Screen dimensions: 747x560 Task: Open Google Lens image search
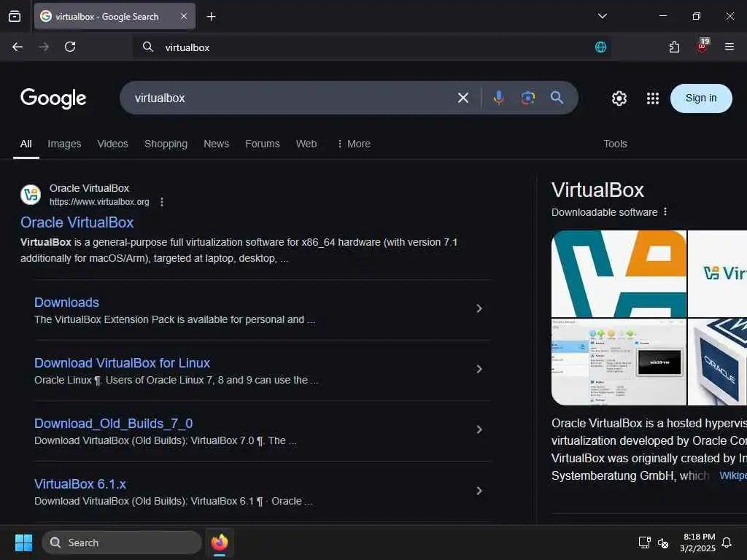(528, 98)
